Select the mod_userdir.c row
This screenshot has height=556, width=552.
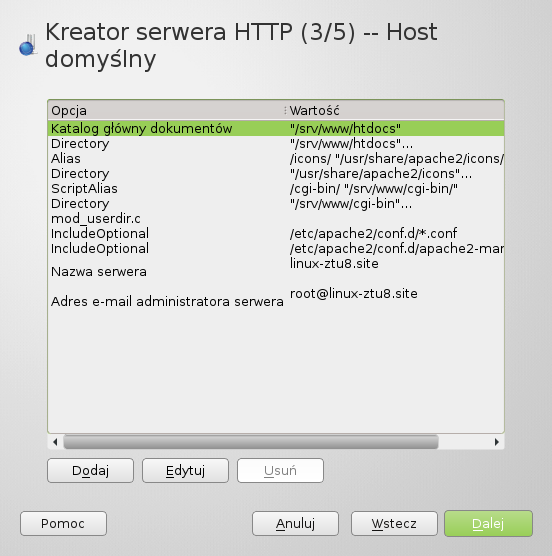coord(276,218)
